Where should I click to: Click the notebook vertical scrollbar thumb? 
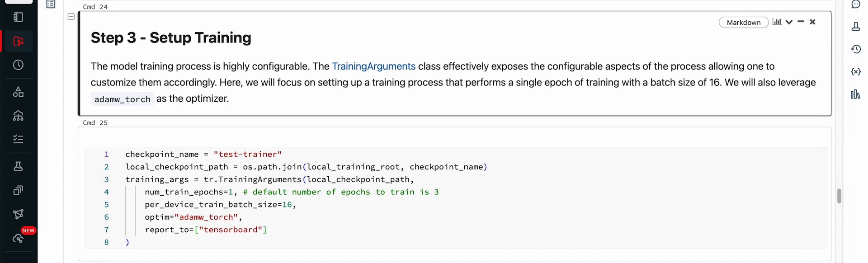(x=839, y=196)
